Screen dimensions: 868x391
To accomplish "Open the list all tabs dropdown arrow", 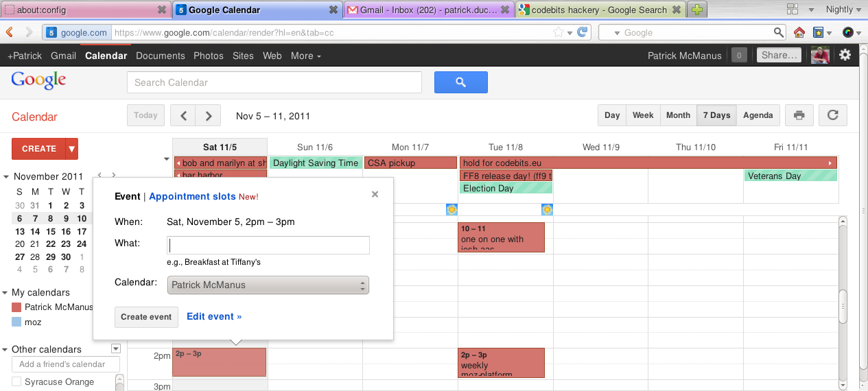I will 811,10.
